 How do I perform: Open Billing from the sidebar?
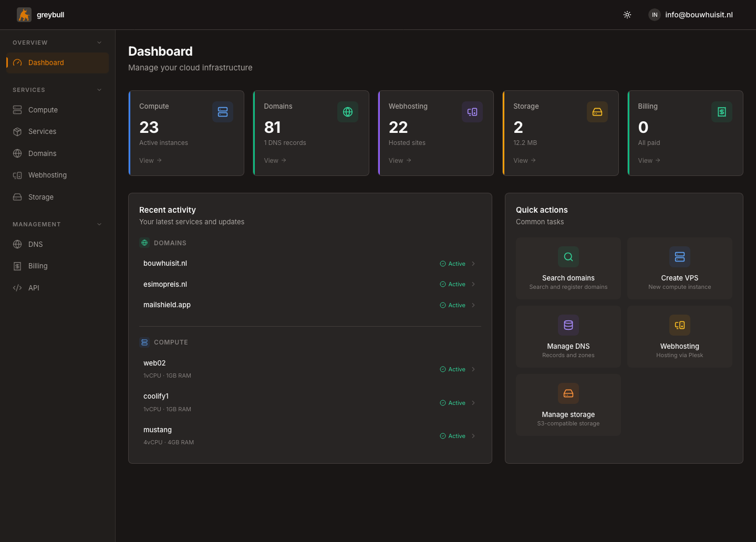tap(37, 266)
